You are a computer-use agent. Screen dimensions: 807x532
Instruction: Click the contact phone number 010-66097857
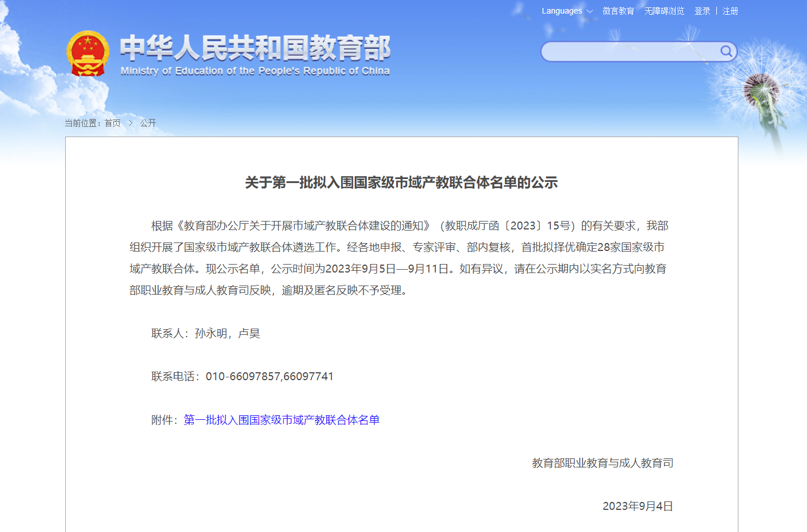(243, 377)
